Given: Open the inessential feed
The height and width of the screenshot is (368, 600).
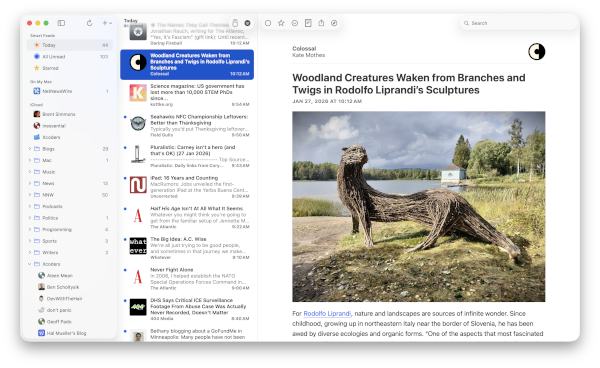Looking at the screenshot, I should point(70,125).
